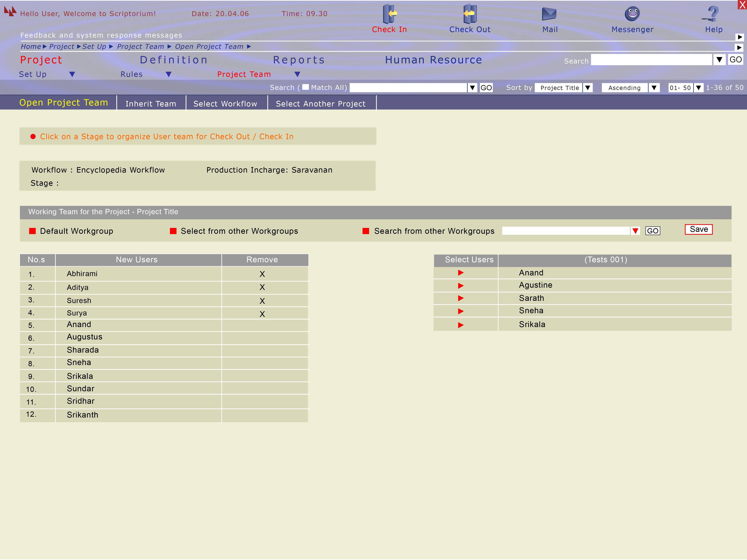
Task: Click the top Search input field
Action: tap(651, 60)
